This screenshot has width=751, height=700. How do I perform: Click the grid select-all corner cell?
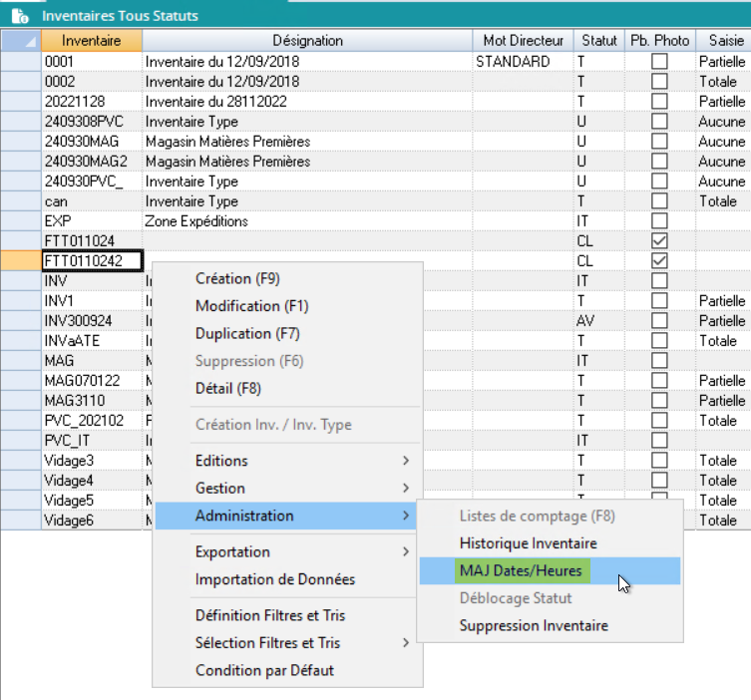pyautogui.click(x=20, y=41)
